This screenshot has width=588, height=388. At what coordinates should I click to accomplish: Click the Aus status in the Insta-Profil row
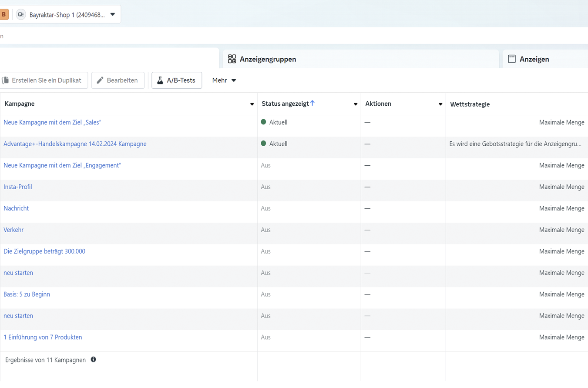tap(266, 187)
